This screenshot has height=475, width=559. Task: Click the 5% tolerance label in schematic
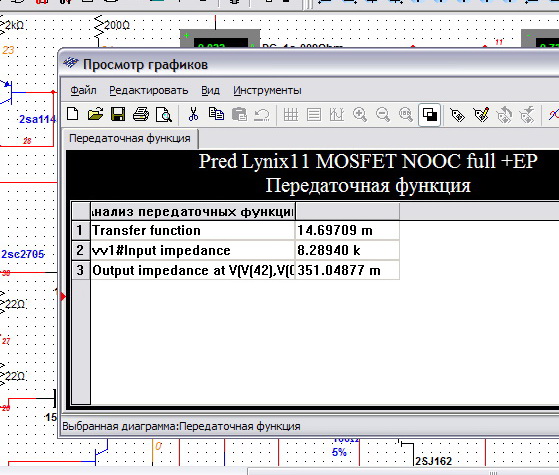(x=339, y=452)
